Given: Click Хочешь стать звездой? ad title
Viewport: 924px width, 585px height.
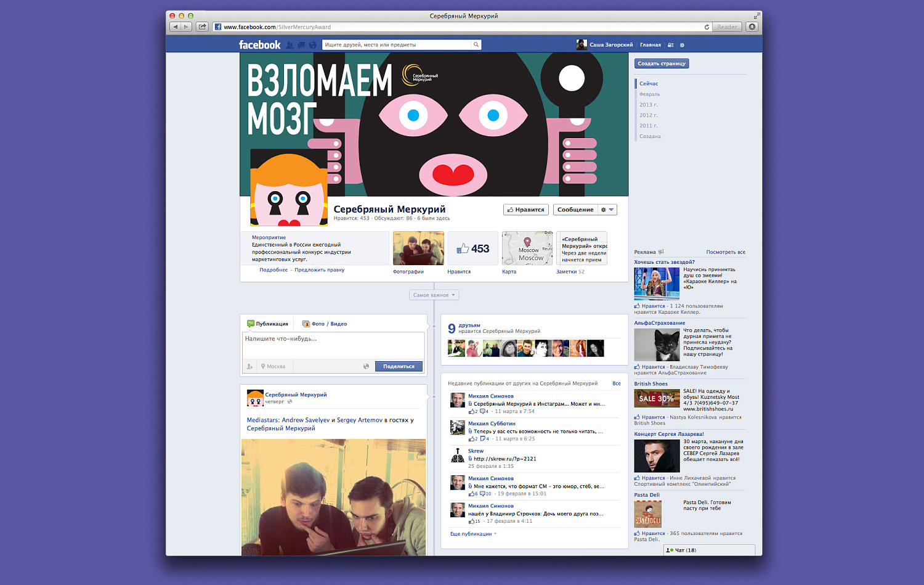Looking at the screenshot, I should coord(664,262).
